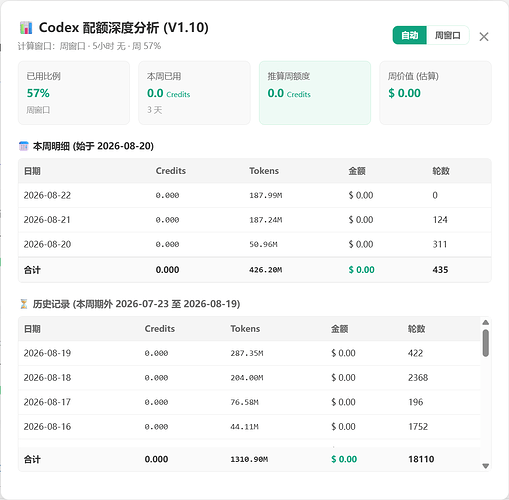Click the 轮数 header in weekly table

tap(441, 171)
